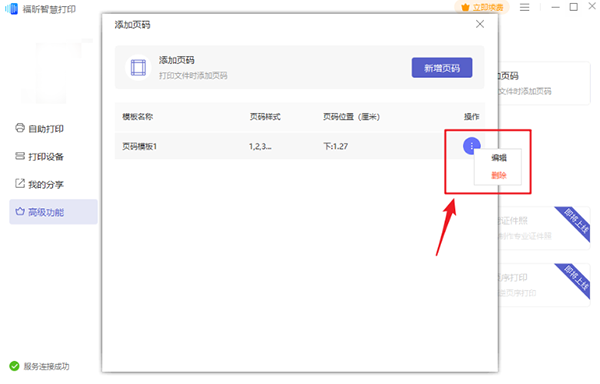600x384 pixels.
Task: Click the 高级功能 crown icon
Action: (x=20, y=211)
